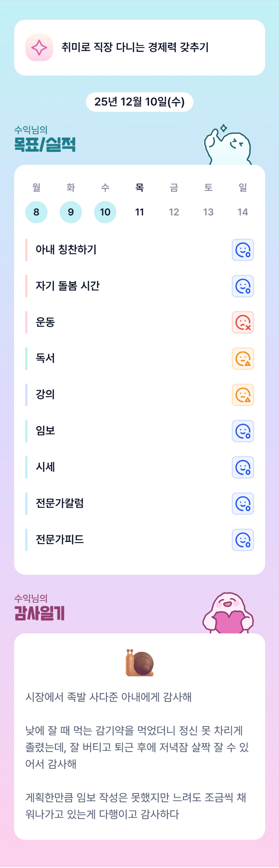Tap the orange partial face icon for 독서
Image resolution: width=279 pixels, height=868 pixels.
click(x=243, y=359)
